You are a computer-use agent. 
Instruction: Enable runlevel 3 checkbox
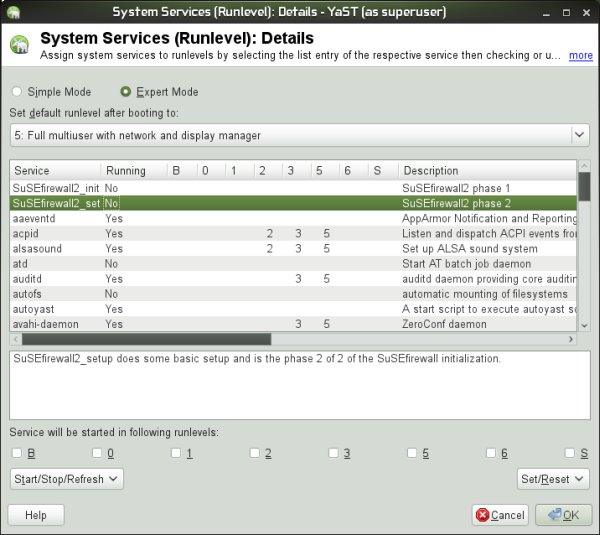(333, 453)
